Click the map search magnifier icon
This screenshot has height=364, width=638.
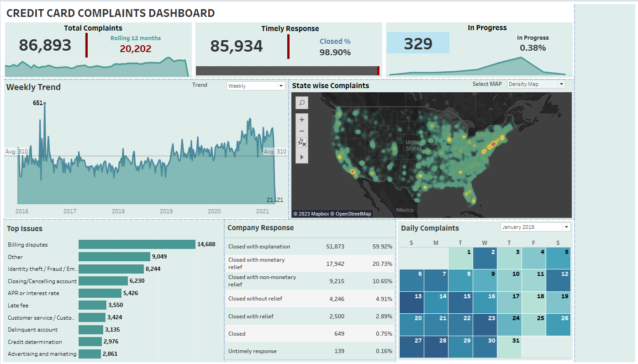[x=302, y=103]
